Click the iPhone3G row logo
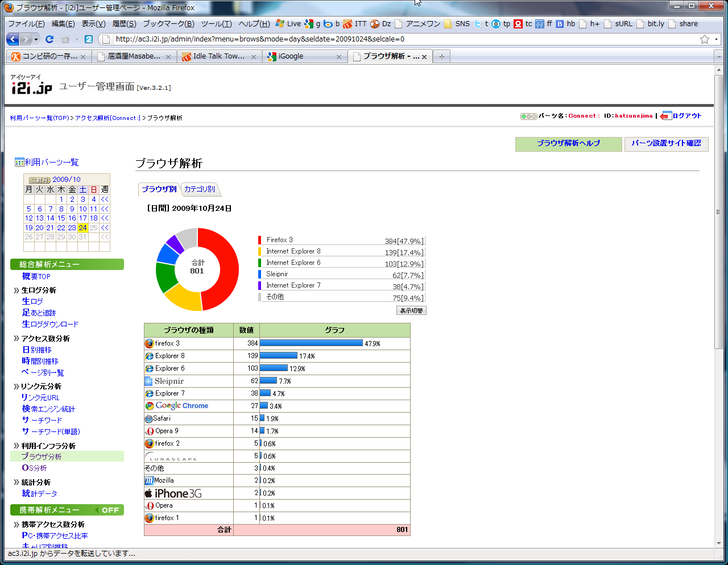The width and height of the screenshot is (728, 565). tap(173, 493)
